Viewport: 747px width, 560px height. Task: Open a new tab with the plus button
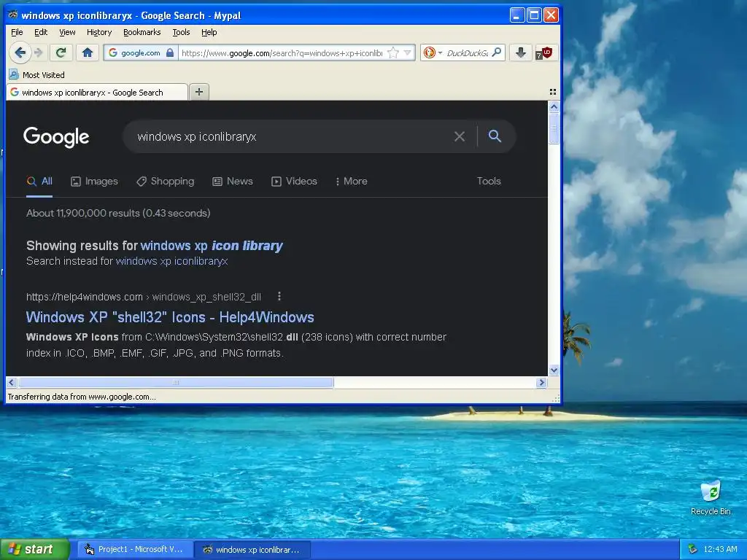[199, 92]
